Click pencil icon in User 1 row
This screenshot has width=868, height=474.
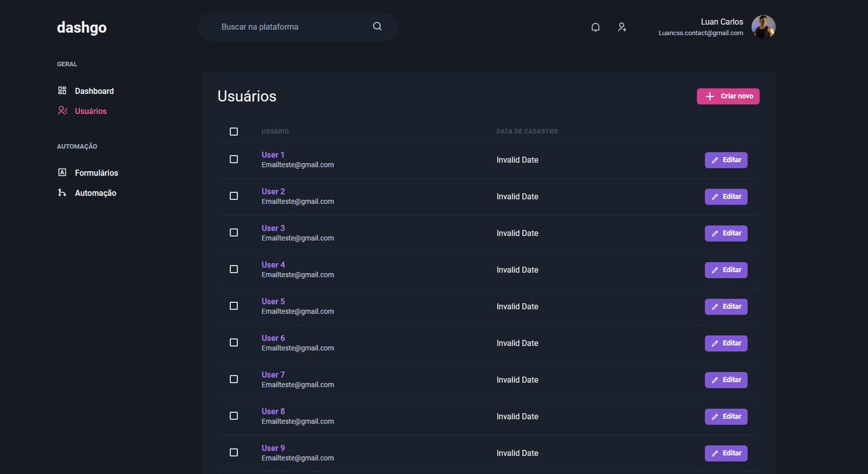pos(715,160)
